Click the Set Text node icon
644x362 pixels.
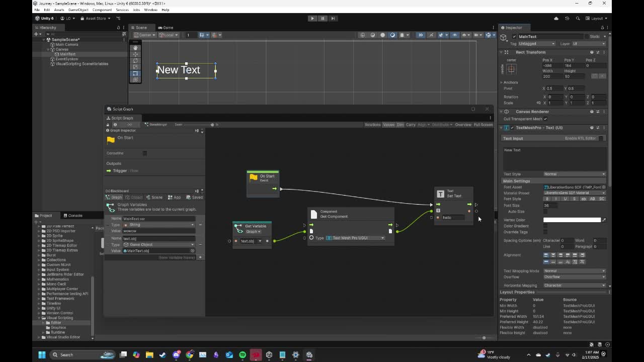click(x=440, y=194)
